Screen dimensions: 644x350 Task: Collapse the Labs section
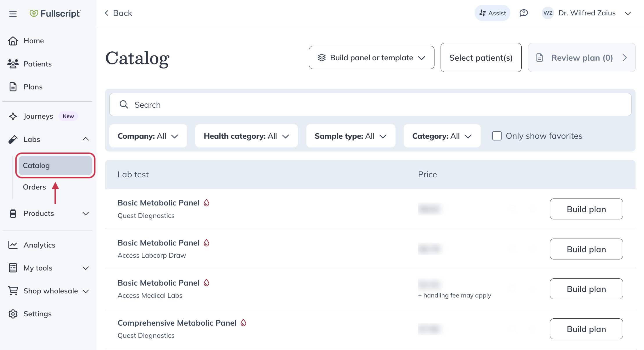pos(86,139)
